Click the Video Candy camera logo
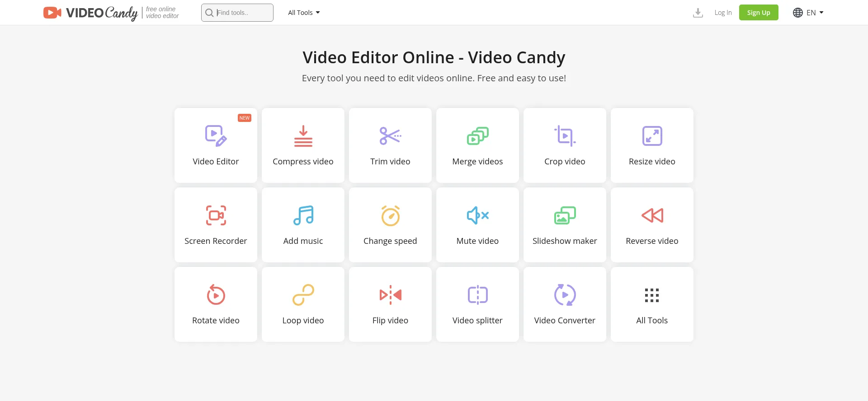This screenshot has width=868, height=401. pos(52,13)
